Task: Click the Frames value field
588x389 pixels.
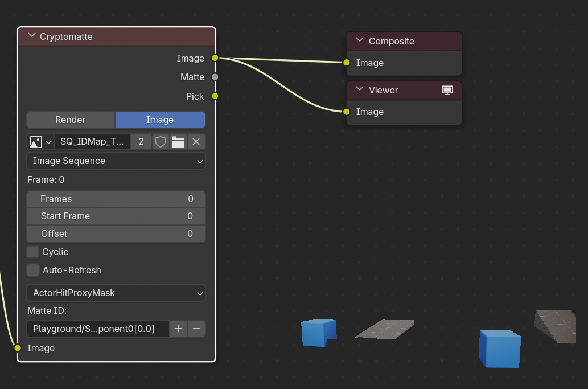Action: pyautogui.click(x=116, y=199)
